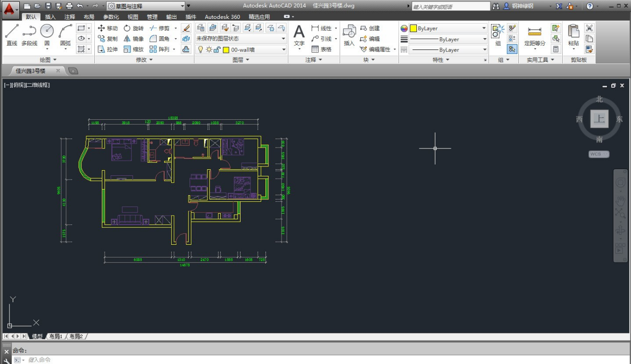Use the Trim (修剪) tool
This screenshot has height=364, width=631.
coord(159,28)
